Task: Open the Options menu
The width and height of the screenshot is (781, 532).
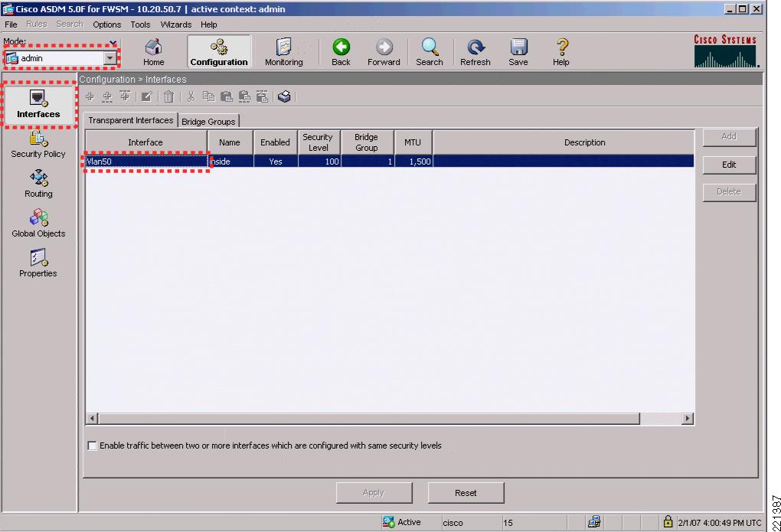Action: click(106, 24)
